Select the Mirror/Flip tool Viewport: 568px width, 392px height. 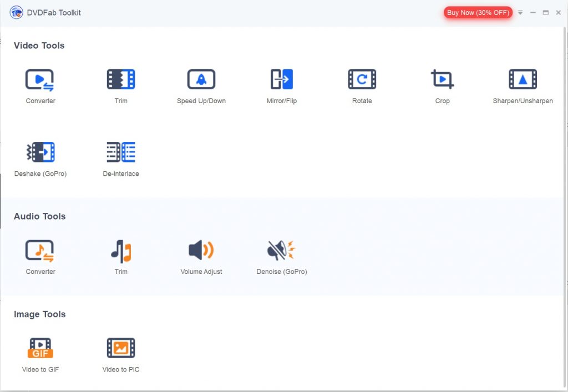click(x=282, y=80)
